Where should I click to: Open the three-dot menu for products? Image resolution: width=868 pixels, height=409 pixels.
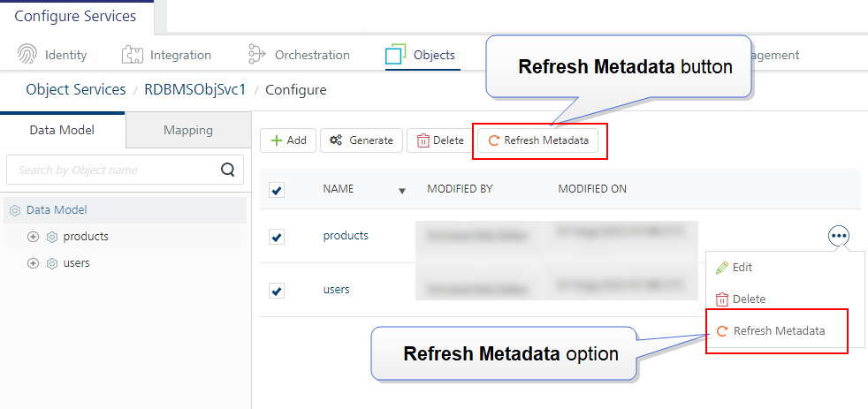(x=839, y=236)
